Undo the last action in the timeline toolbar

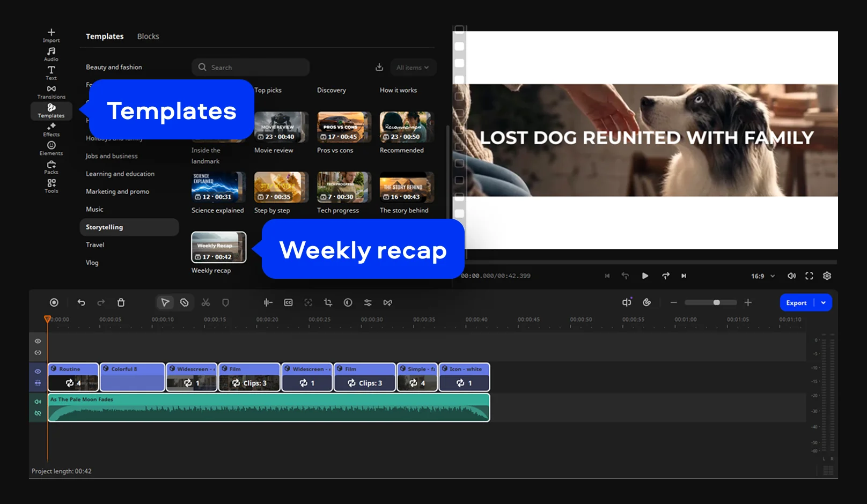(81, 302)
